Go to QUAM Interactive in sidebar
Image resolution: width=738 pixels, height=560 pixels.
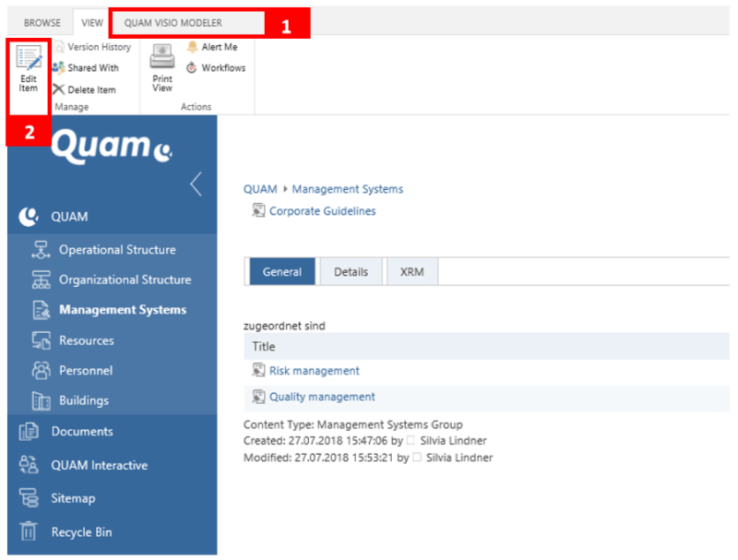pyautogui.click(x=100, y=465)
